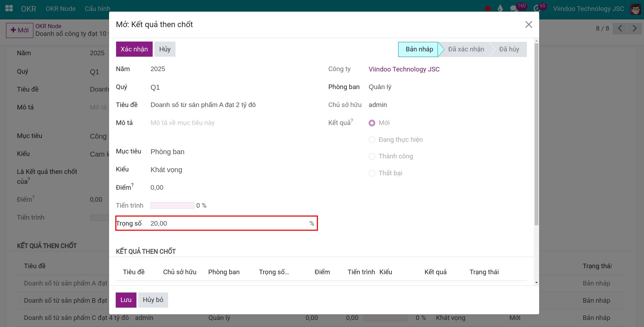Open the Cấu hình menu

[97, 9]
